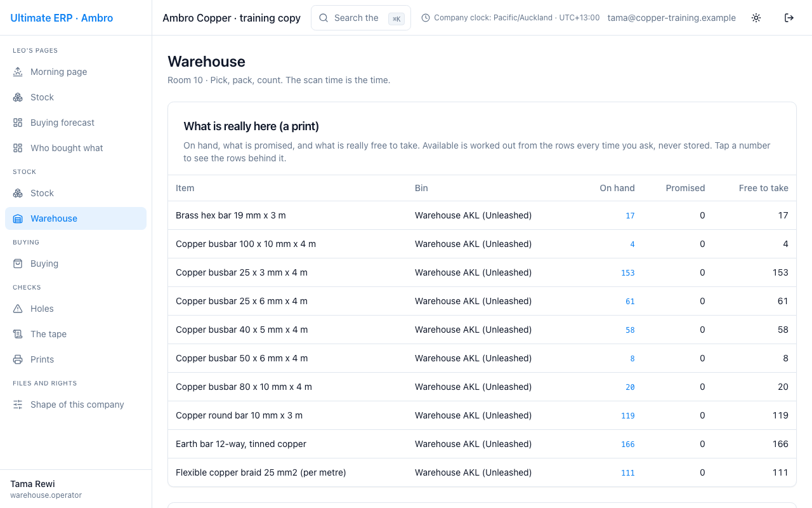This screenshot has width=812, height=508.
Task: Click the Holes warning triangle icon
Action: [x=18, y=309]
